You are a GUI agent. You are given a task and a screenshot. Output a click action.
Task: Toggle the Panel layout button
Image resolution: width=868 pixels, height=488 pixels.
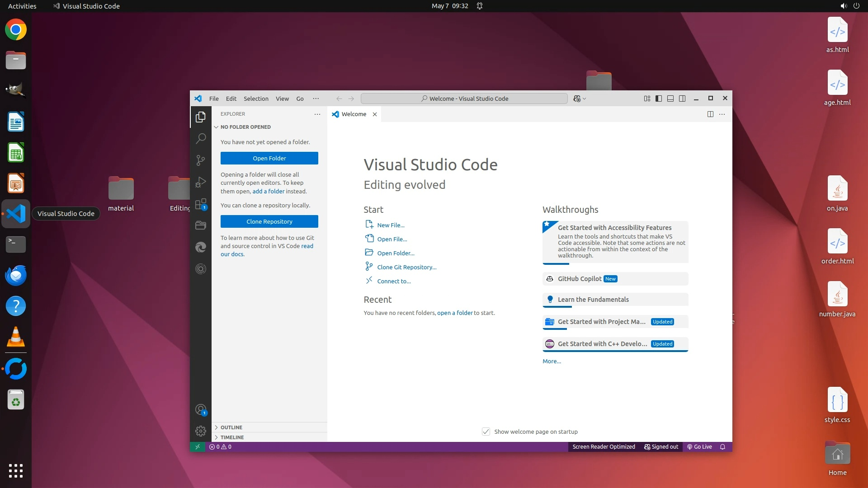pos(670,99)
